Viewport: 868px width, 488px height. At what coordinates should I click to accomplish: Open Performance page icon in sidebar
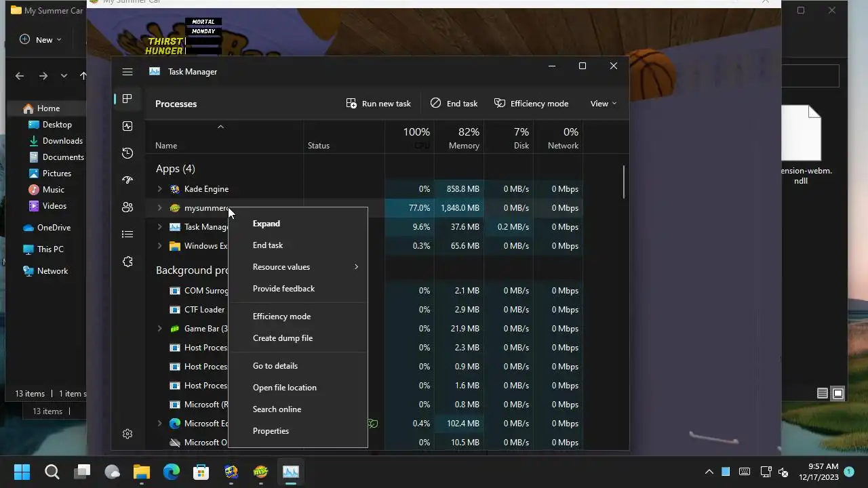(127, 126)
